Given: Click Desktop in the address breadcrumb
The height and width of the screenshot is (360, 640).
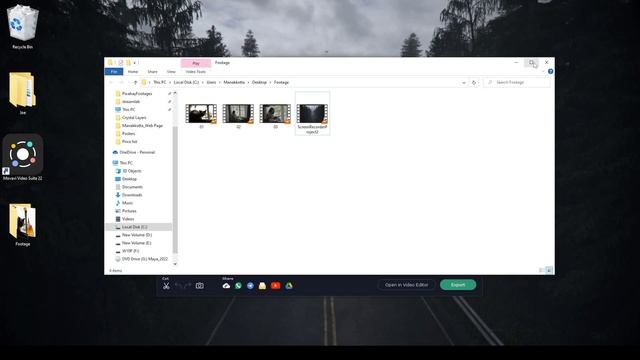Looking at the screenshot, I should point(259,82).
